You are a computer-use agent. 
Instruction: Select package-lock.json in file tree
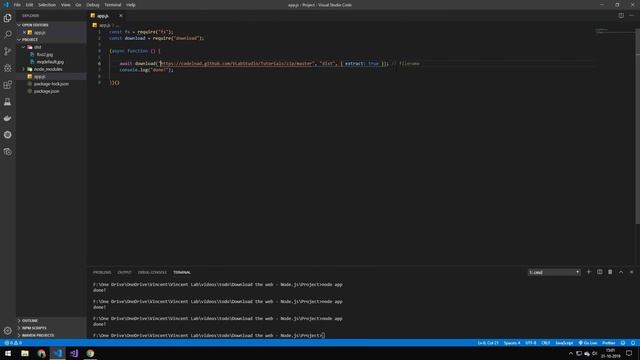point(51,84)
